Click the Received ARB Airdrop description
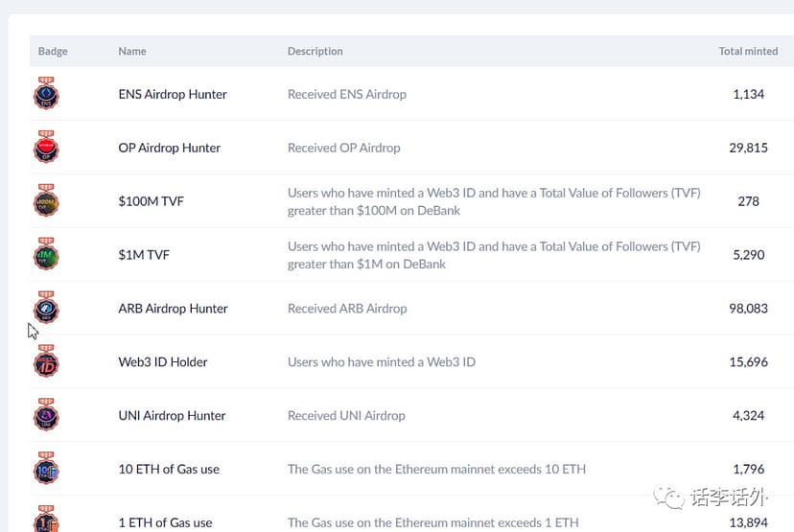794x532 pixels. tap(347, 309)
